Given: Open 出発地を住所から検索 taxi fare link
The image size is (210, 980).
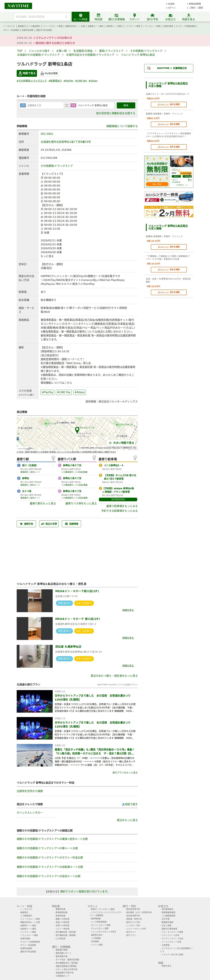Looking at the screenshot, I should click(x=30, y=791).
